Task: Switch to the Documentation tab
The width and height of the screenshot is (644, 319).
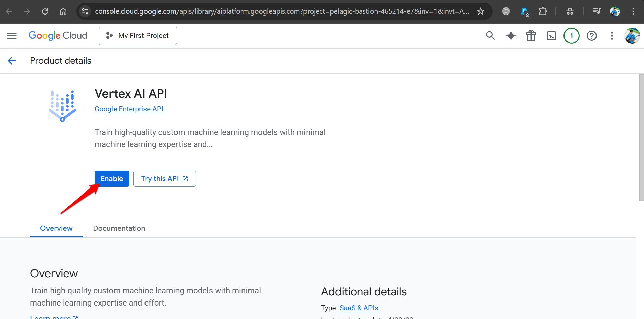Action: tap(119, 228)
